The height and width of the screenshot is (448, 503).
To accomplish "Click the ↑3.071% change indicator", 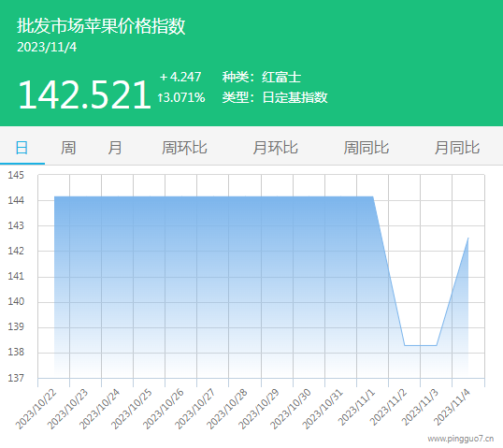I will point(181,97).
